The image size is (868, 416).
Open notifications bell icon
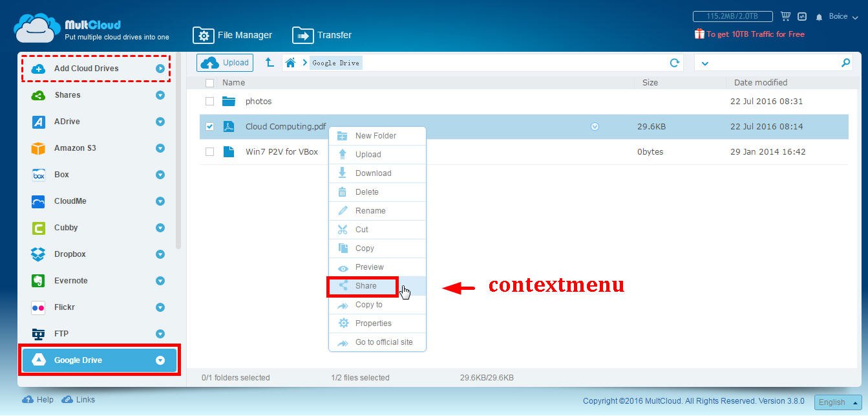[x=819, y=17]
